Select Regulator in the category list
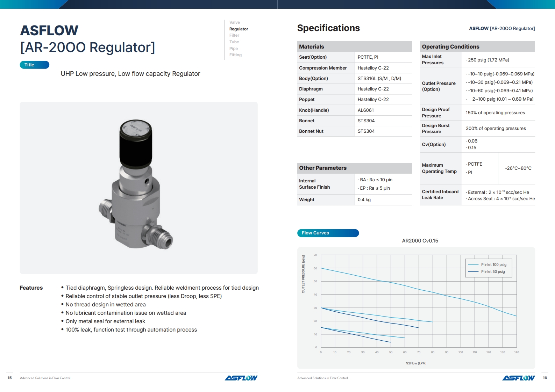Screen dimensions: 555x392 coord(239,29)
